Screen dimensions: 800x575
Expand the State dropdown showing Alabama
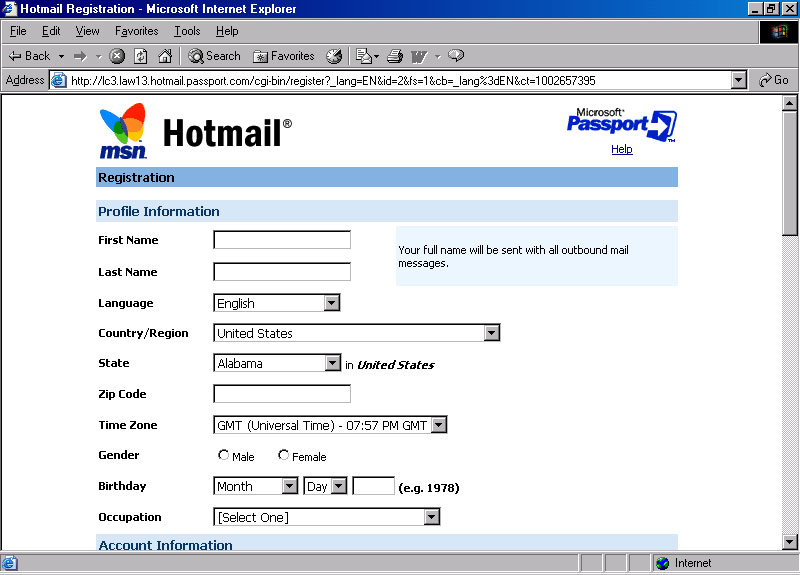333,363
